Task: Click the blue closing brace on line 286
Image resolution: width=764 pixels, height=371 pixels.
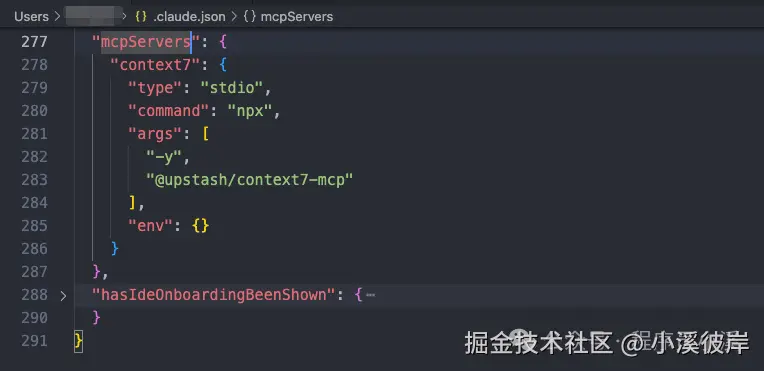Action: click(x=115, y=249)
